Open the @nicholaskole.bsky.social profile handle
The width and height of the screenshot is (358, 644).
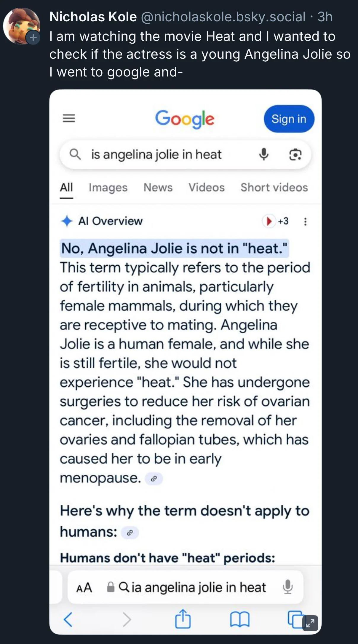point(223,17)
